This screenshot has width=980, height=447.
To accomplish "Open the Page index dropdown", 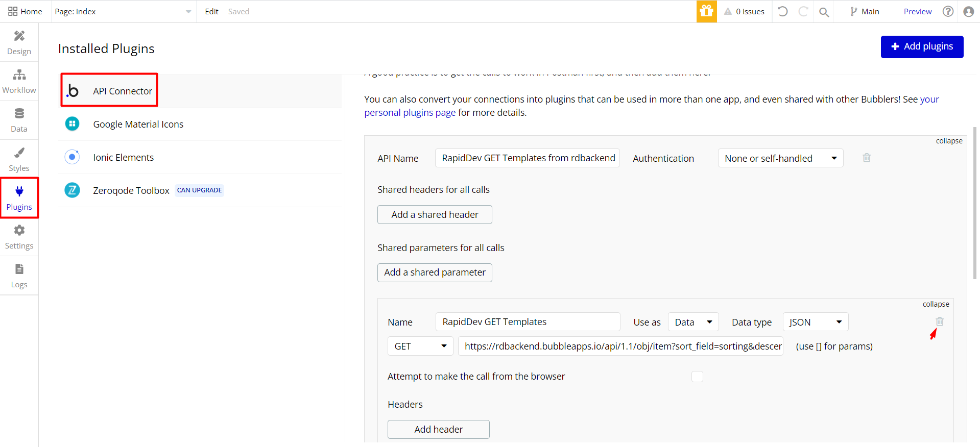I will pos(123,11).
